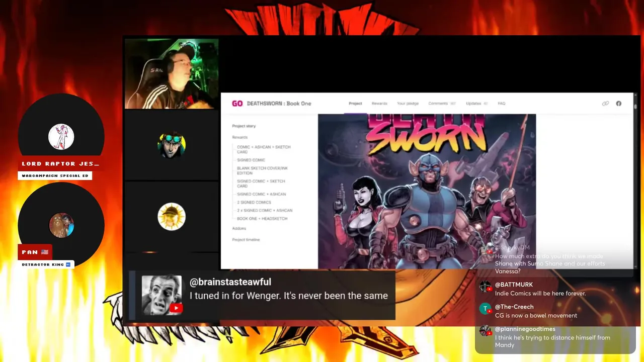Open the FAQ tab
644x362 pixels.
pyautogui.click(x=502, y=104)
